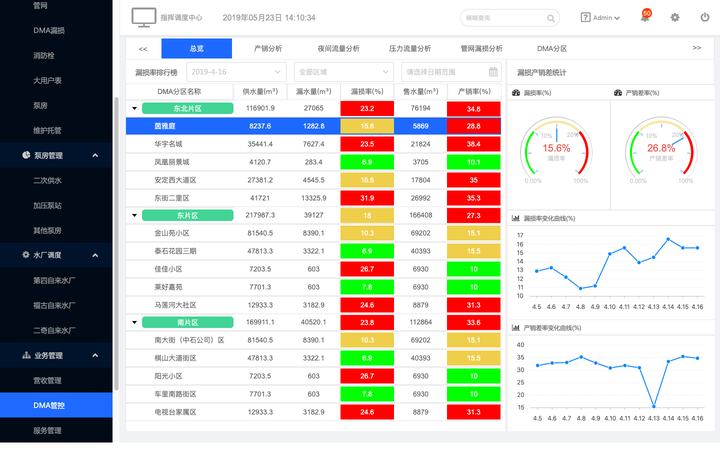Image resolution: width=720 pixels, height=450 pixels.
Task: Collapse the 泵房管理 sidebar section
Action: pos(95,155)
